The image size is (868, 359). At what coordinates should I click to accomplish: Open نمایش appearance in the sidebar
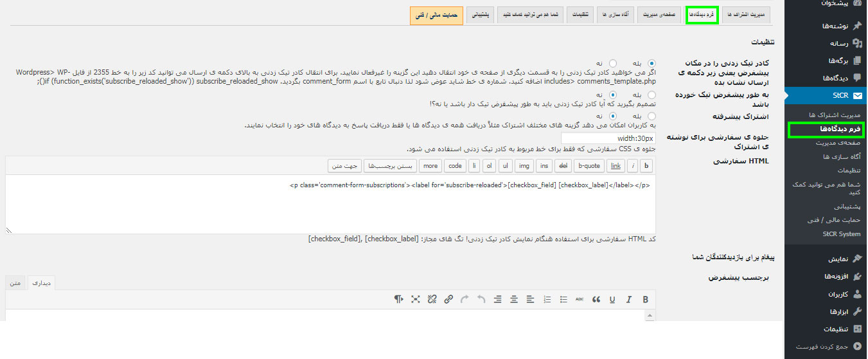coord(826,259)
